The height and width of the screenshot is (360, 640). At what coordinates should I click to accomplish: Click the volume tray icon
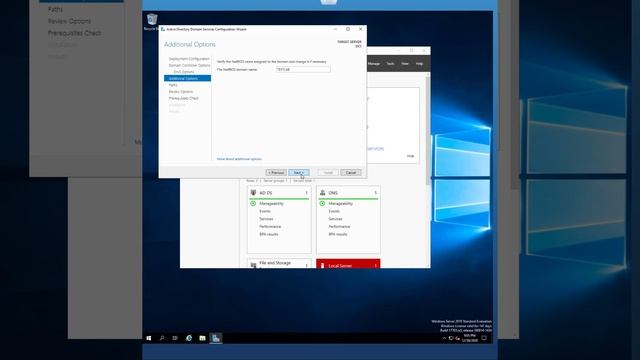click(x=458, y=338)
